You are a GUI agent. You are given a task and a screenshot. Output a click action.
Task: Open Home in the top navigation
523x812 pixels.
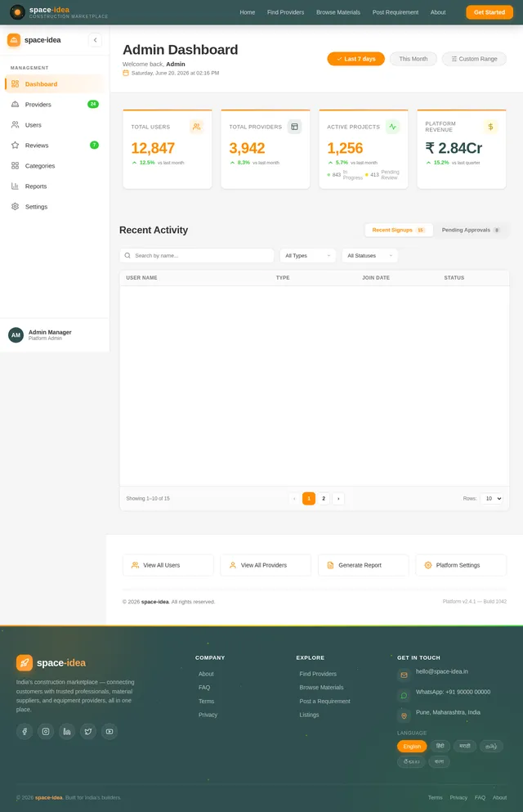click(248, 12)
